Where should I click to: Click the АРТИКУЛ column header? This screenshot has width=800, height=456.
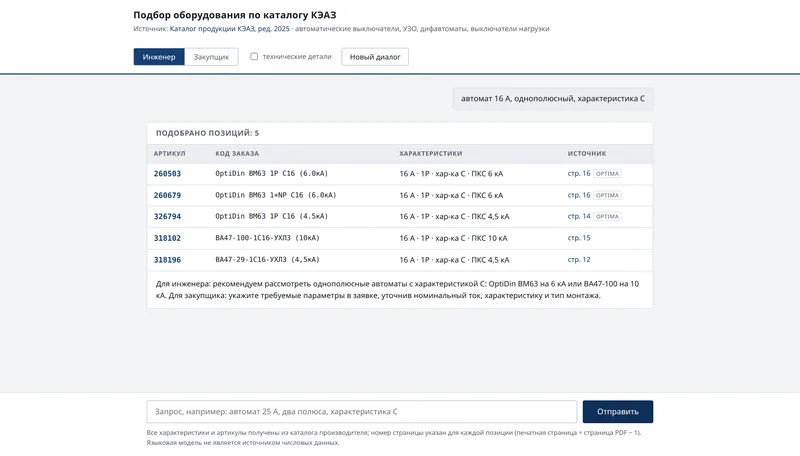tap(169, 154)
